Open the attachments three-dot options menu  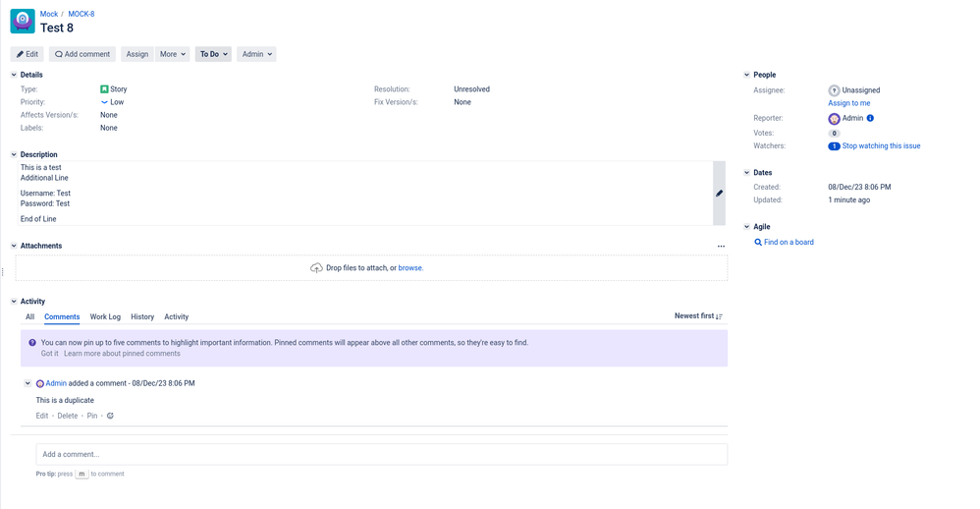[721, 247]
